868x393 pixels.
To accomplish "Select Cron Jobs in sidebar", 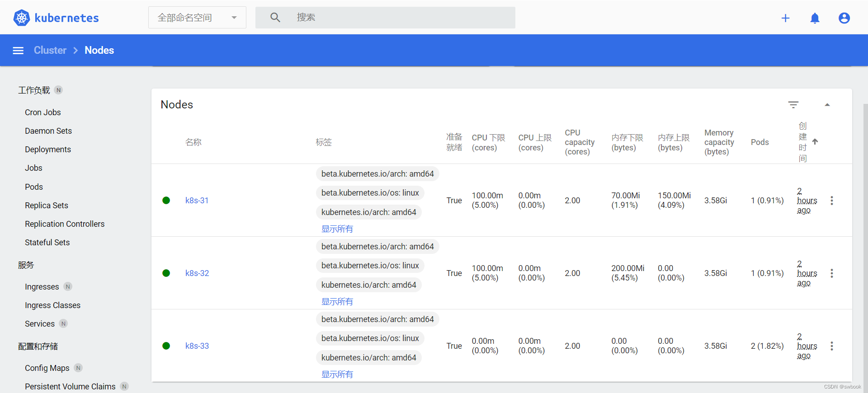I will [x=43, y=112].
